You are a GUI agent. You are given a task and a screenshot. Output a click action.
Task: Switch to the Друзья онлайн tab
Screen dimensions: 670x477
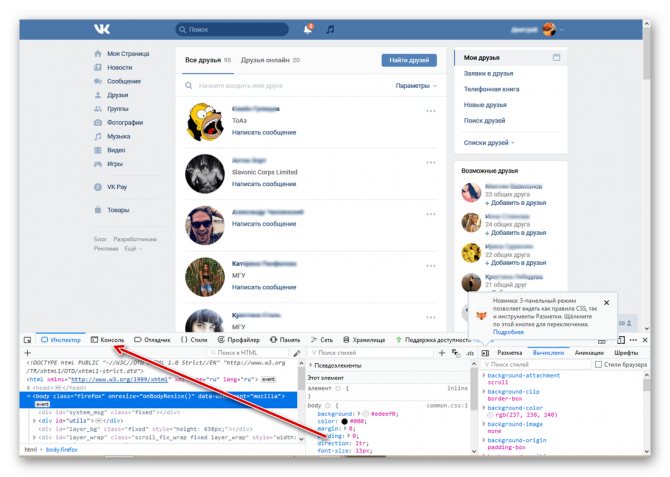(x=270, y=60)
